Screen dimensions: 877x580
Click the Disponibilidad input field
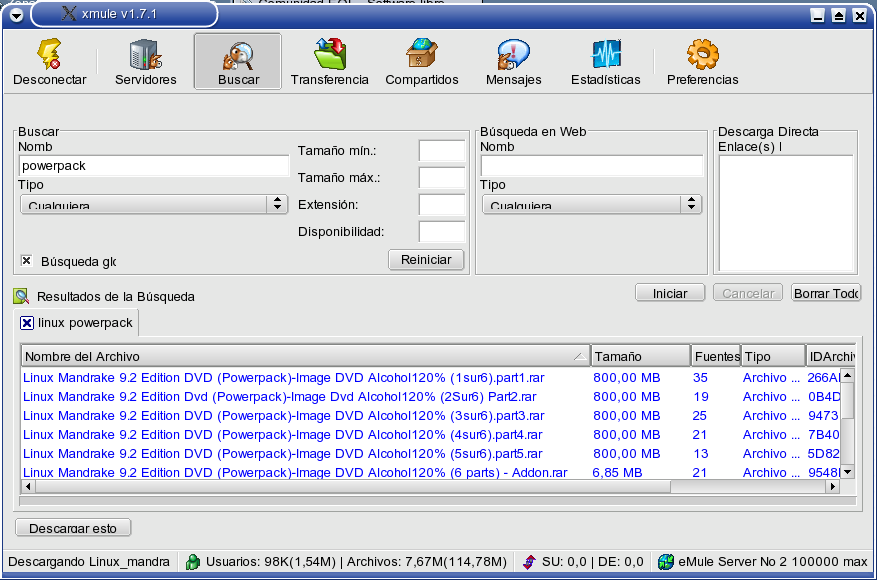click(x=442, y=232)
